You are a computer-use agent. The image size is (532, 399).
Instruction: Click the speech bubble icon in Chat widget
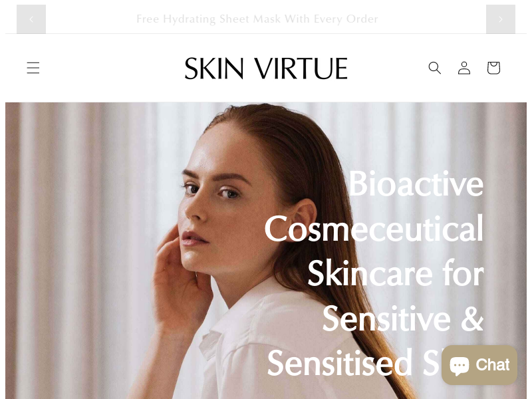460,365
